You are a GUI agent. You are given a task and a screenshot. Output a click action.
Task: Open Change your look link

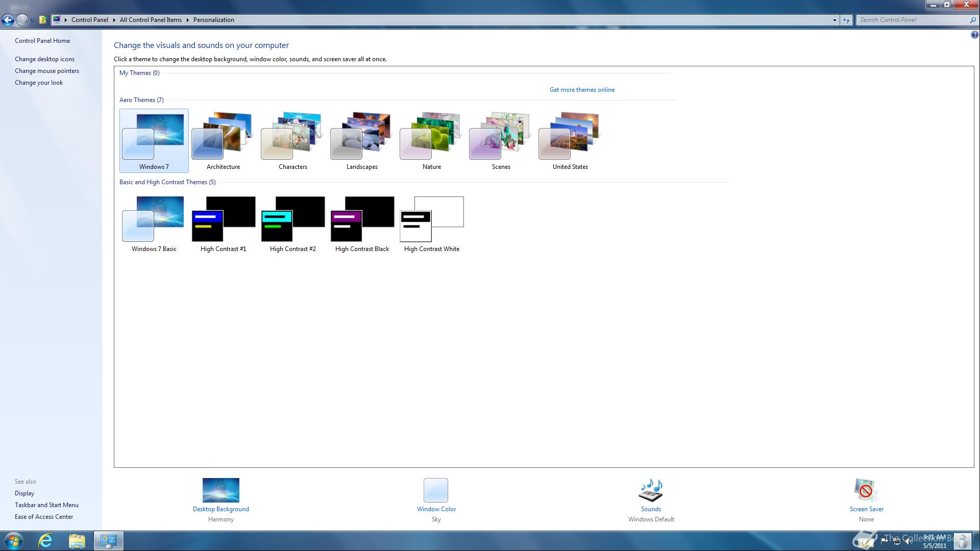(39, 83)
